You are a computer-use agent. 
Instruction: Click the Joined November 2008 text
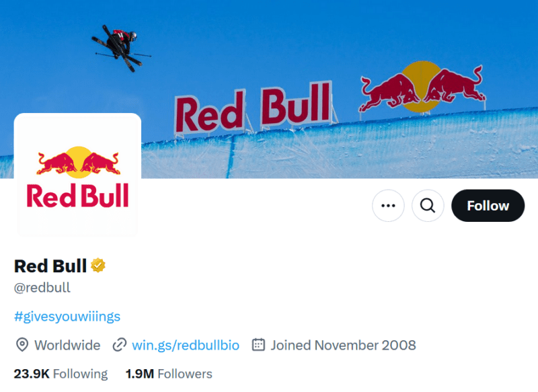point(342,345)
